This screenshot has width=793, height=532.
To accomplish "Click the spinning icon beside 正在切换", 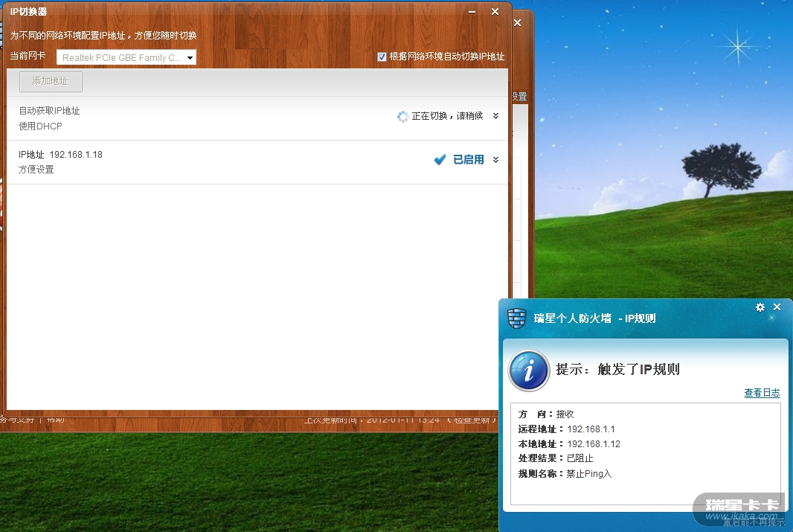I will [402, 116].
